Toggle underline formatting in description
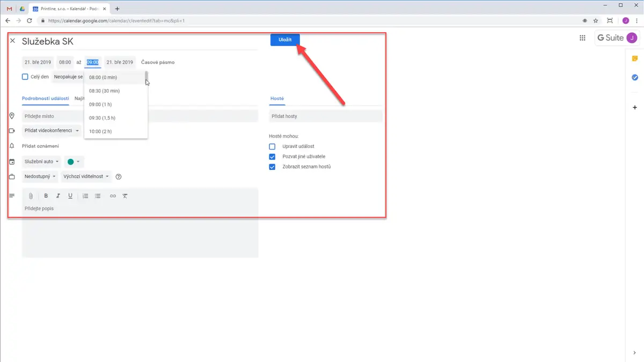Image resolution: width=644 pixels, height=362 pixels. tap(70, 196)
